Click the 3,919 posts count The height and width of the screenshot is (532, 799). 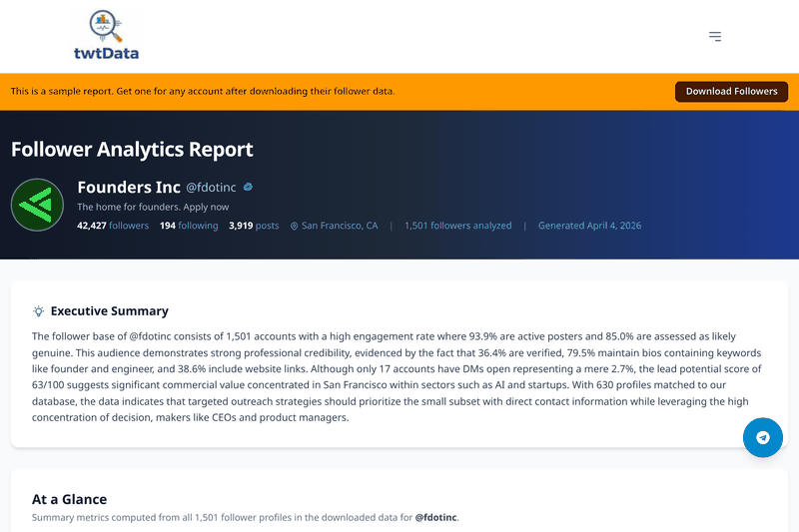pyautogui.click(x=254, y=226)
